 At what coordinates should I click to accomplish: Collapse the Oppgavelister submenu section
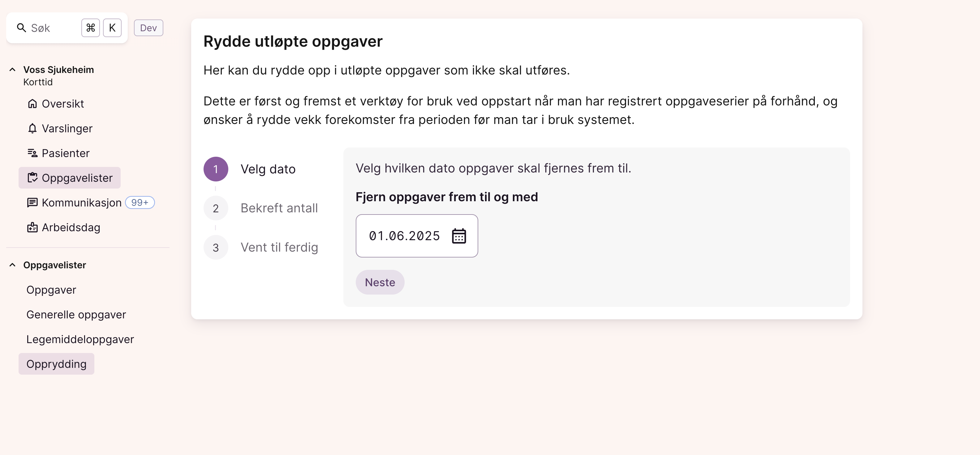[13, 265]
